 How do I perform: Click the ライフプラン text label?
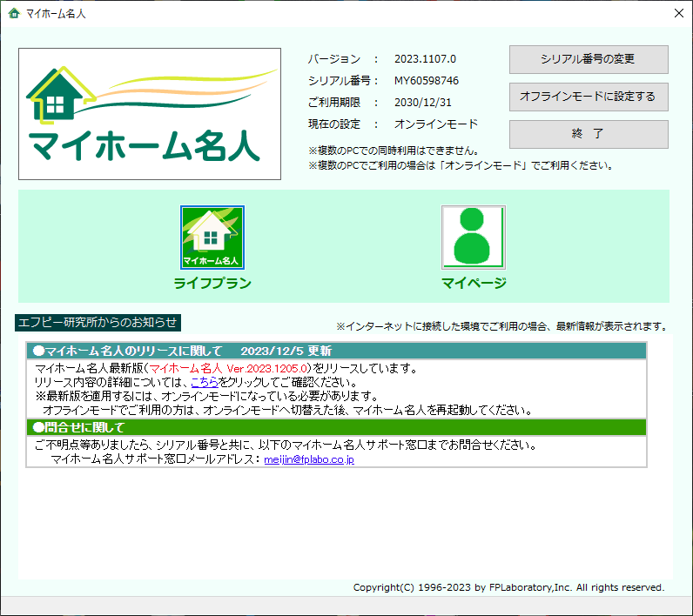(212, 283)
